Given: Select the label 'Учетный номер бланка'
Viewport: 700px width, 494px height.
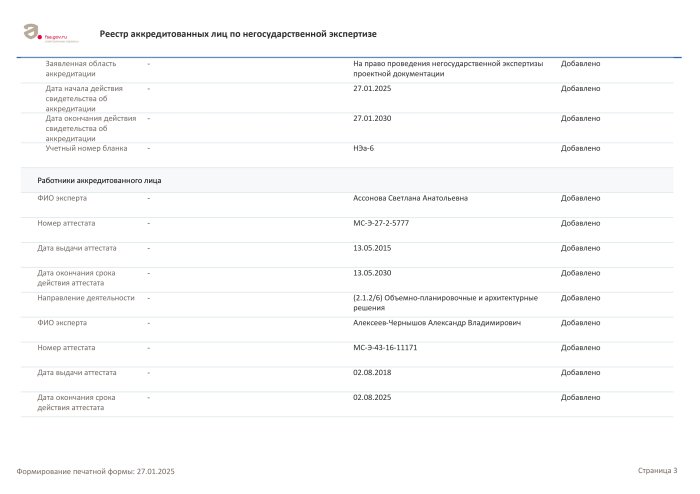Looking at the screenshot, I should pyautogui.click(x=86, y=148).
